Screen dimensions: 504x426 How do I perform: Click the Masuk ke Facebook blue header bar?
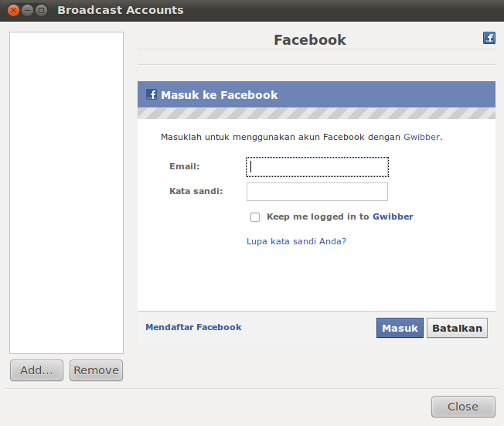[x=317, y=94]
